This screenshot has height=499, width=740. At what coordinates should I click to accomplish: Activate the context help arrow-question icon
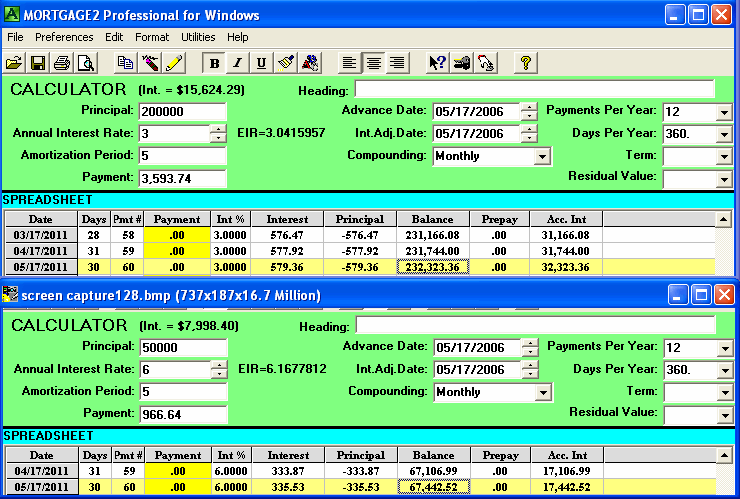437,63
